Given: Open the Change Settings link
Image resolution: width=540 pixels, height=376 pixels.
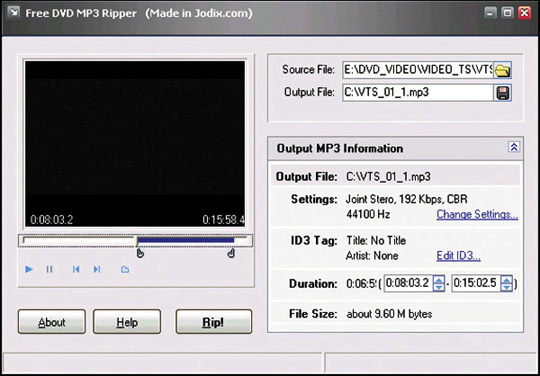Looking at the screenshot, I should (477, 215).
